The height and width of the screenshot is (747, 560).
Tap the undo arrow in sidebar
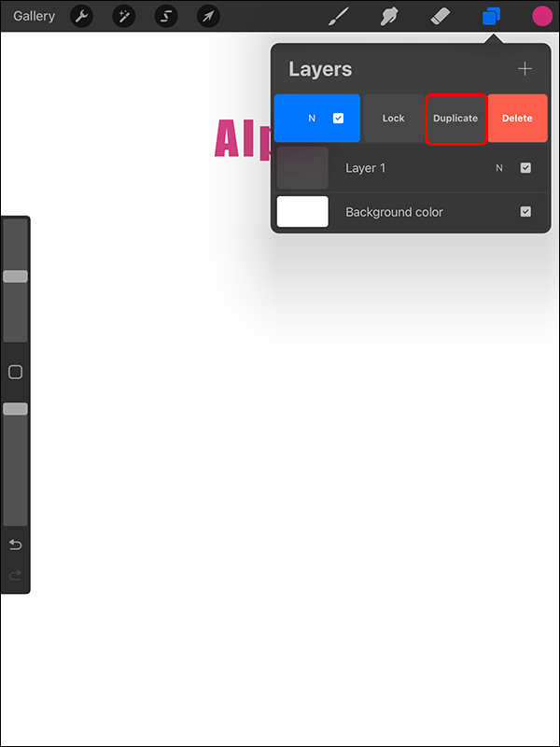tap(15, 544)
